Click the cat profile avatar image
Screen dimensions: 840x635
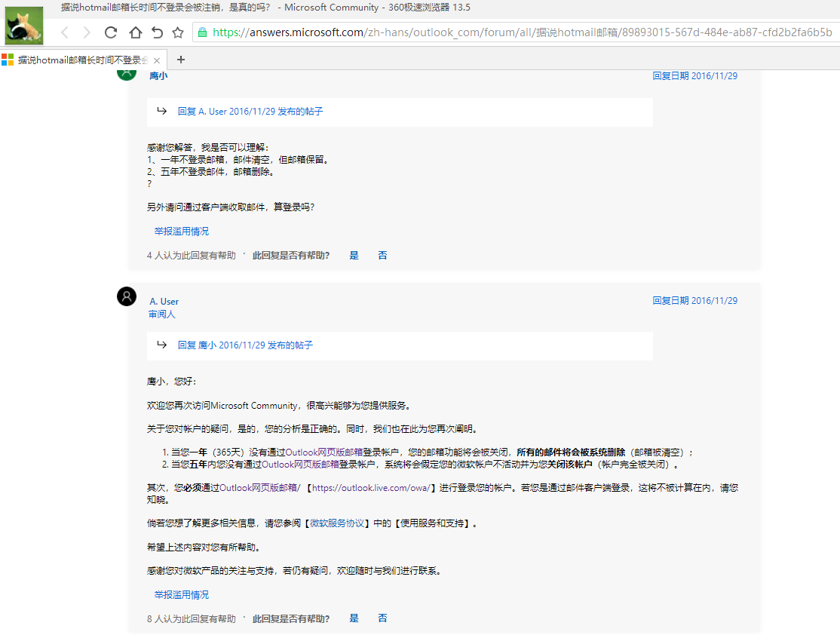click(x=24, y=26)
